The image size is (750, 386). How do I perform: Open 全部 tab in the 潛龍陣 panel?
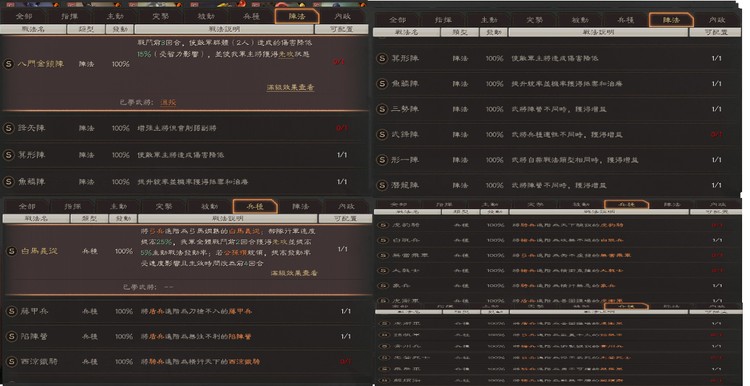[x=397, y=20]
